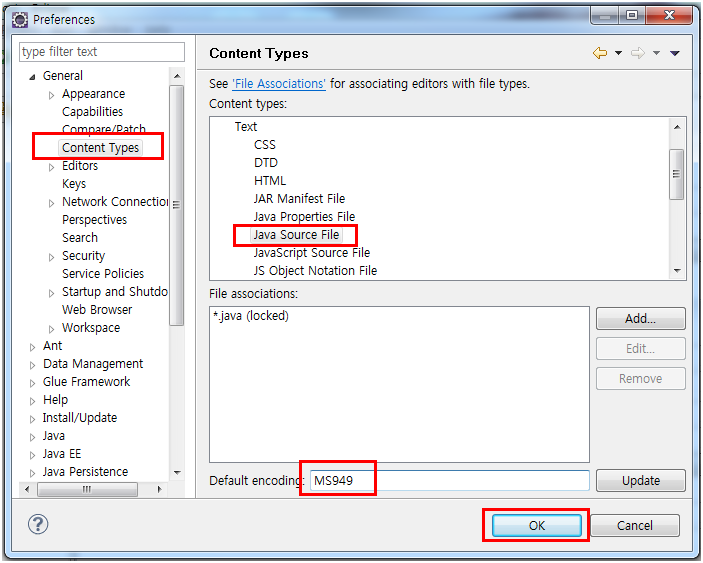Collapse the General tree node
This screenshot has height=563, width=703.
(33, 76)
